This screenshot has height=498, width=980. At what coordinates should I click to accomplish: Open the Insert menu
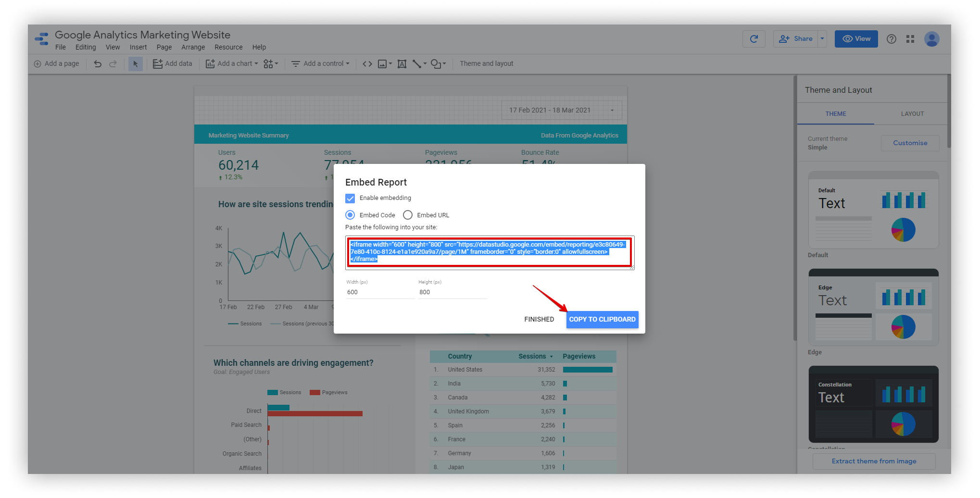coord(138,47)
